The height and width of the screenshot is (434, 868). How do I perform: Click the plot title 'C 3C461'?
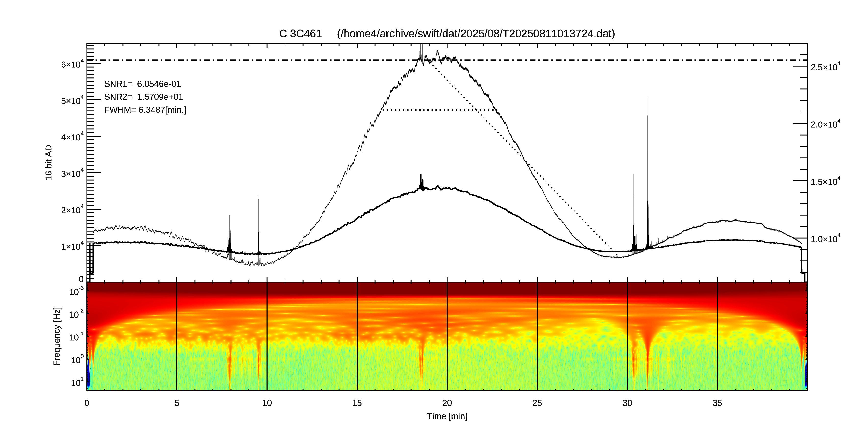(x=300, y=34)
